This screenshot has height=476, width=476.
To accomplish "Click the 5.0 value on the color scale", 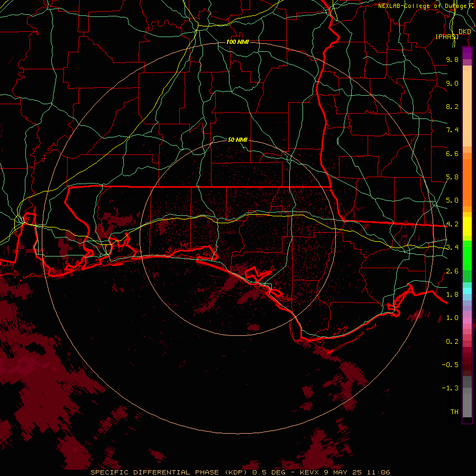I will [x=452, y=200].
